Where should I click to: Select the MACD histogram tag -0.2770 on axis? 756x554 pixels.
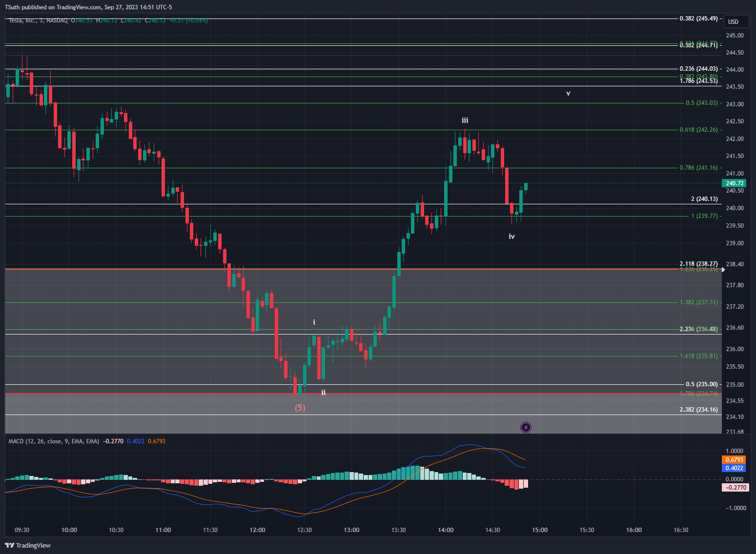[x=735, y=487]
